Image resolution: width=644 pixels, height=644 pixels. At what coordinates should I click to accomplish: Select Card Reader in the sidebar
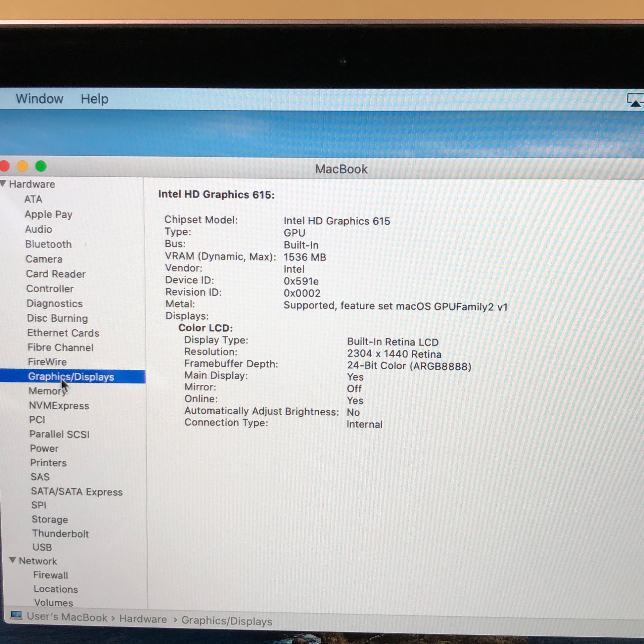[x=56, y=274]
